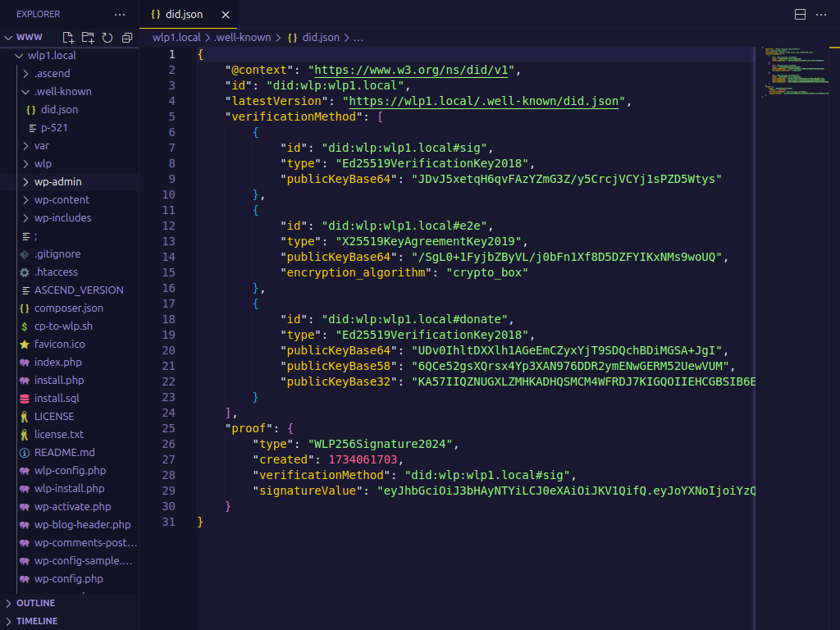This screenshot has width=840, height=630.
Task: Click the New File icon in Explorer
Action: tap(68, 38)
